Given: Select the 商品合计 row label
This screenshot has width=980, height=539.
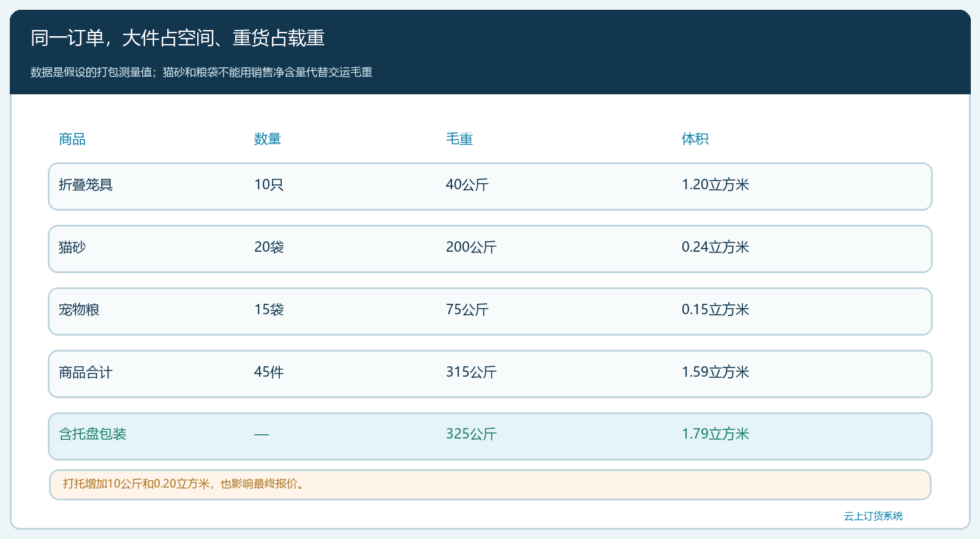Looking at the screenshot, I should click(86, 372).
